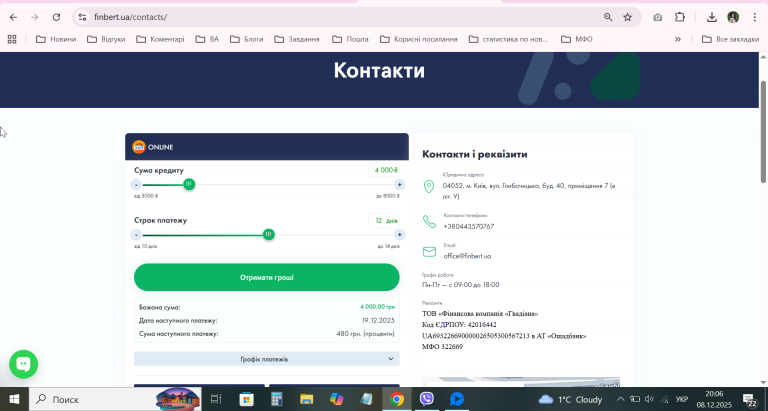Click the office@finbert.ua email address

(x=467, y=256)
